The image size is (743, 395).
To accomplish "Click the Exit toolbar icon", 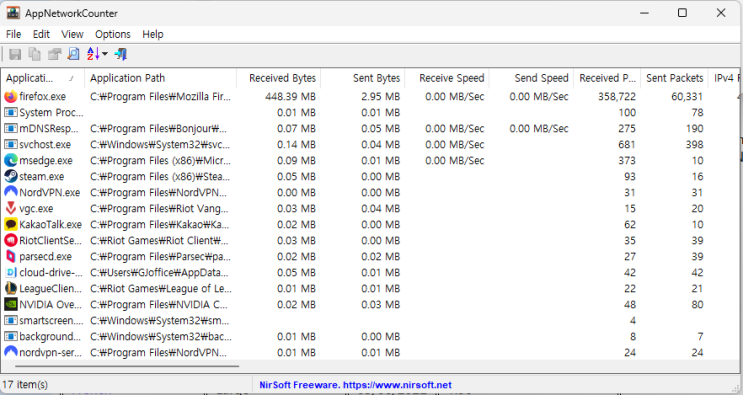I will point(121,54).
